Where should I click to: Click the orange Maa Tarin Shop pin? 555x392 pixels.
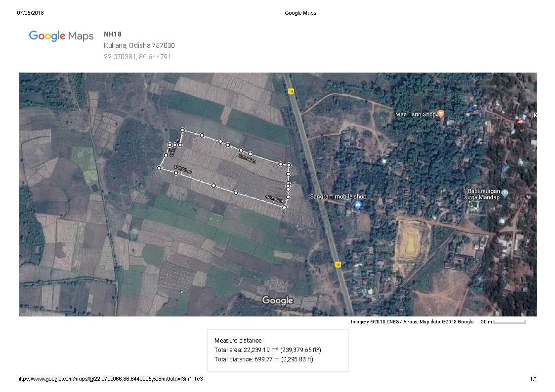(x=441, y=114)
